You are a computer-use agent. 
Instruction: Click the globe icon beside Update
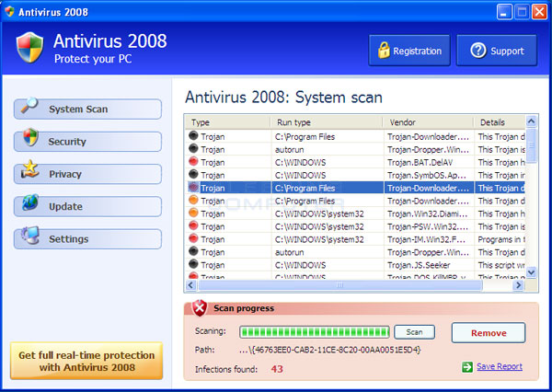point(30,202)
